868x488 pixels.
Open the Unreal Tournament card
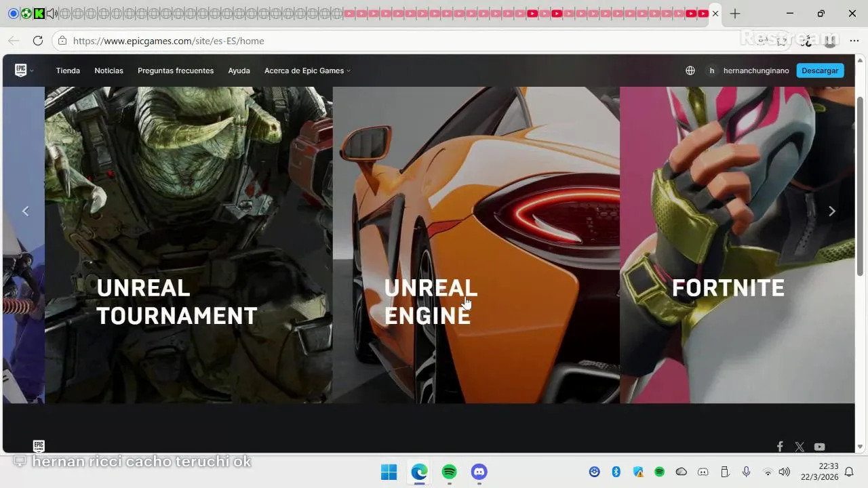(189, 245)
